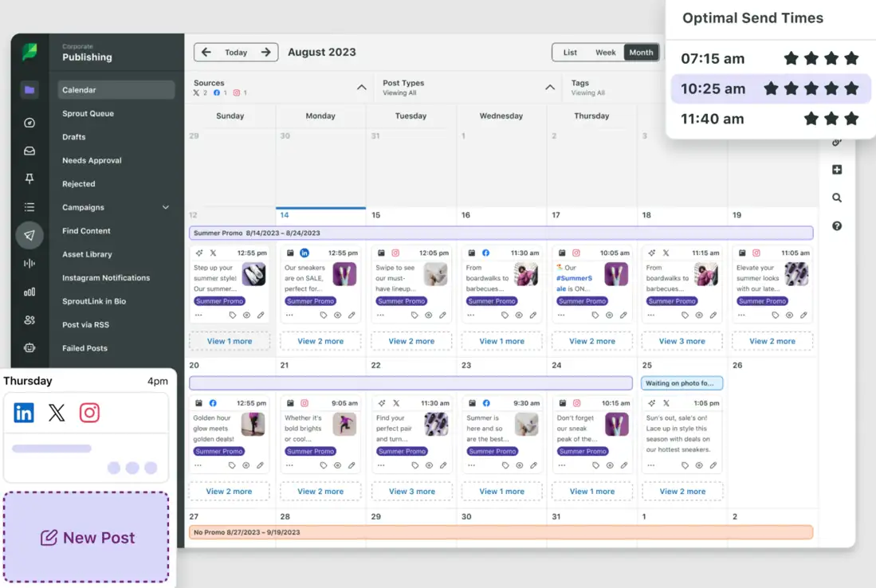
Task: Open the bar chart reports icon
Action: coord(29,292)
